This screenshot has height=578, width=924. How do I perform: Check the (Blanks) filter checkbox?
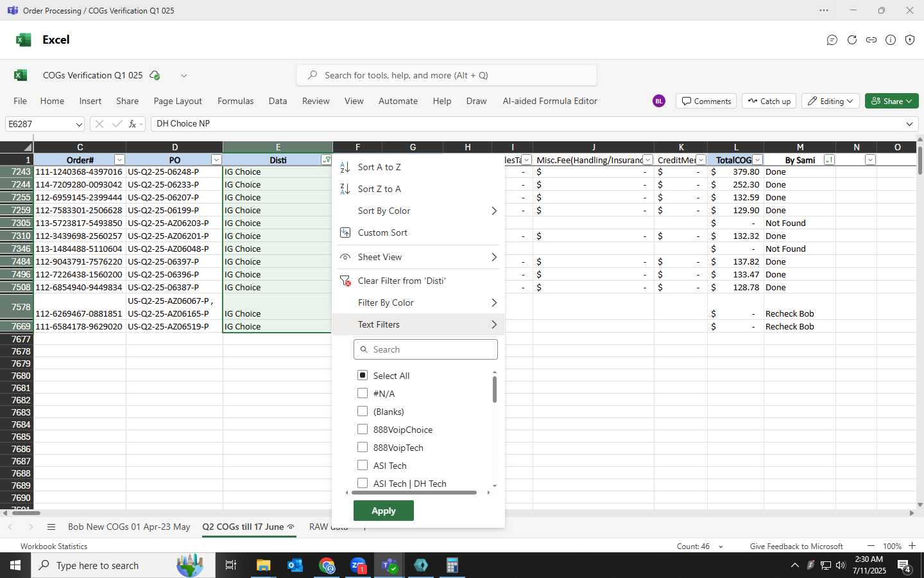coord(363,411)
